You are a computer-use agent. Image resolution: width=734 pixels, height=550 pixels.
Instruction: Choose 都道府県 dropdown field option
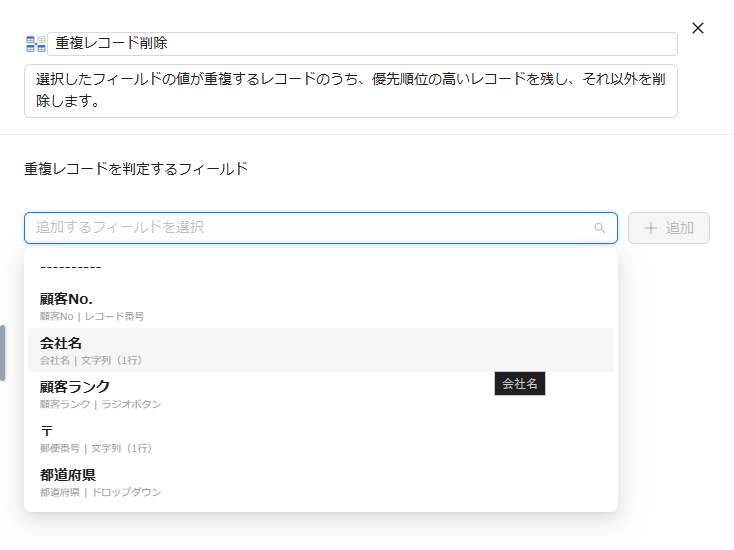(x=321, y=482)
